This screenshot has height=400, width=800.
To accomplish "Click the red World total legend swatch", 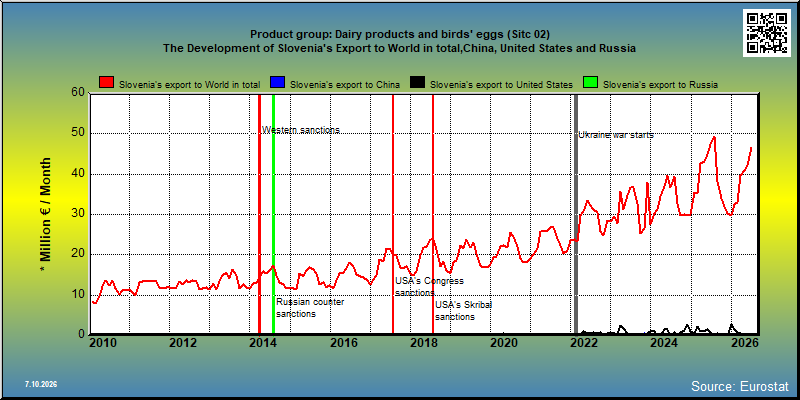I will [x=107, y=84].
